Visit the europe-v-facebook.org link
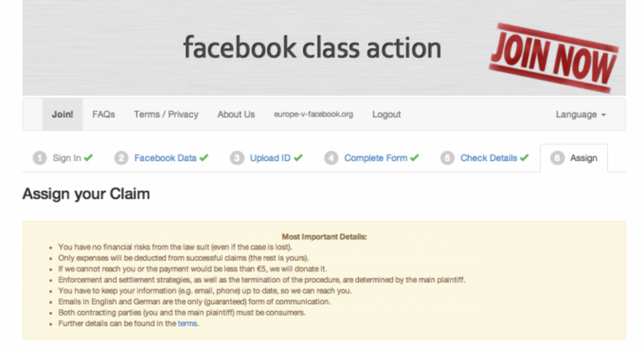Screen dimensions: 644x348 [x=313, y=114]
